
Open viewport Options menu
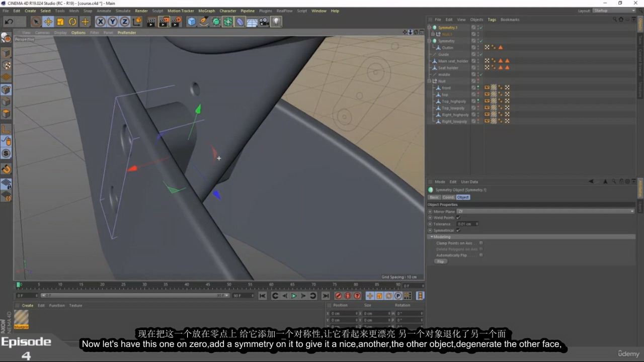click(78, 33)
